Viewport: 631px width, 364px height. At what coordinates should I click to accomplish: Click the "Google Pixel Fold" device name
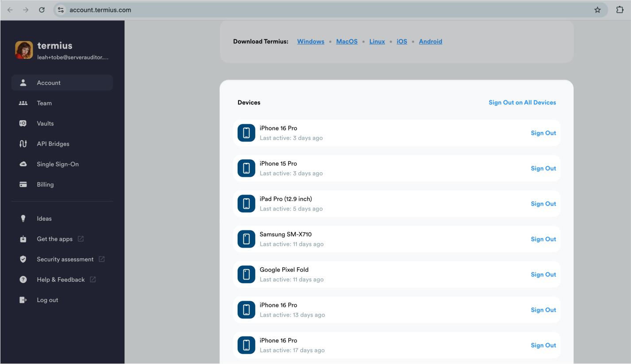[x=284, y=270]
